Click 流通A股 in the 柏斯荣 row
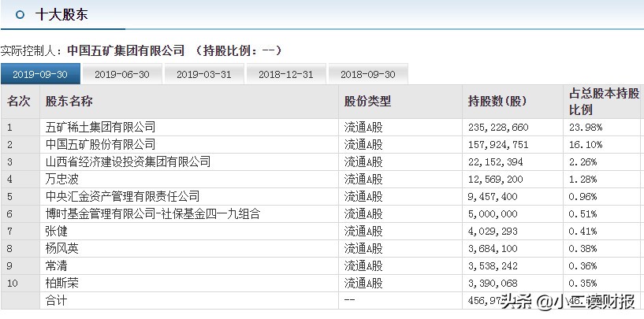Screen dimensions: 644x319 click(363, 284)
